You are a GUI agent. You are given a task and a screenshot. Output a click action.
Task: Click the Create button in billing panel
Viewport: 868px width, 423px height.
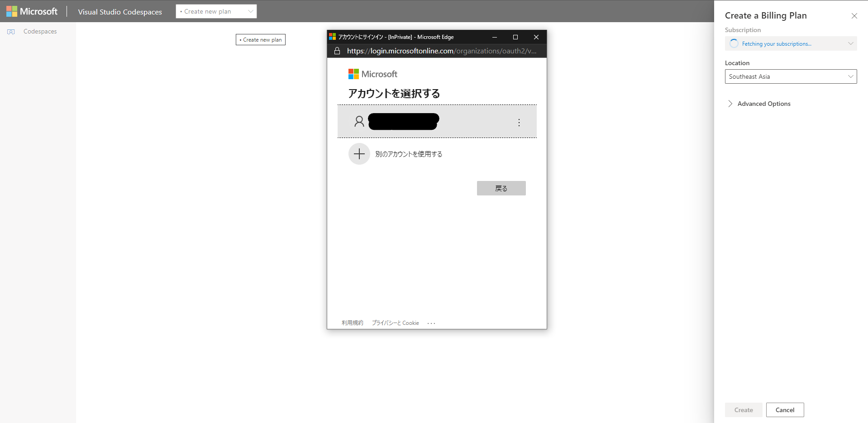[744, 410]
